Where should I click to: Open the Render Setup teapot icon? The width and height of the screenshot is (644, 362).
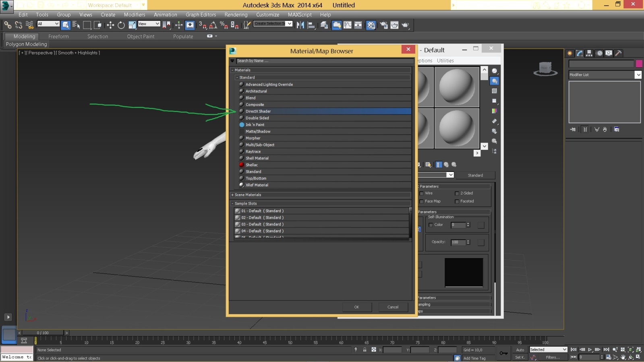[384, 25]
